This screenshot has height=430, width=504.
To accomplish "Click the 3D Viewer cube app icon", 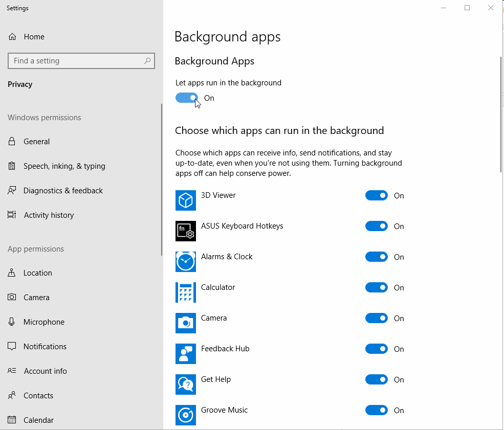I will click(x=185, y=200).
